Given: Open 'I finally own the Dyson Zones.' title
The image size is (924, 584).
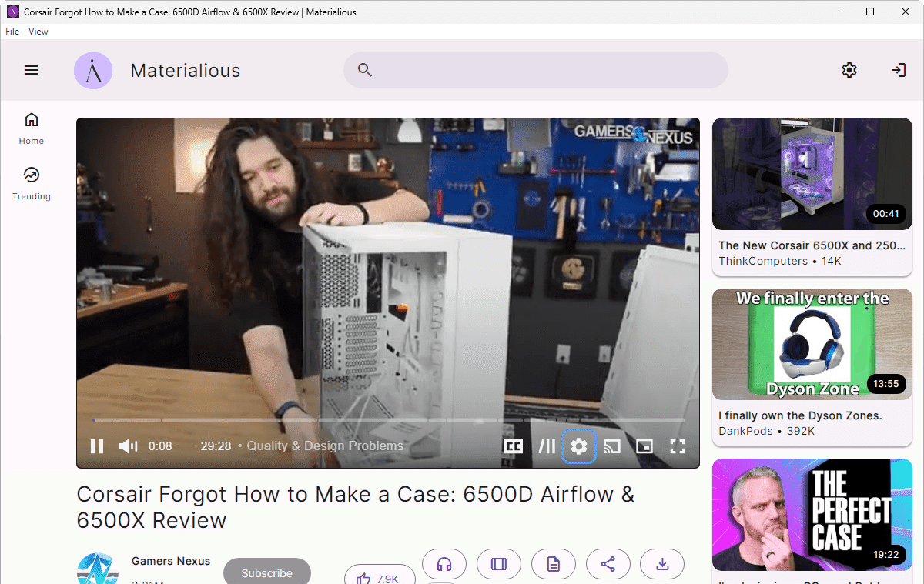Looking at the screenshot, I should (800, 415).
